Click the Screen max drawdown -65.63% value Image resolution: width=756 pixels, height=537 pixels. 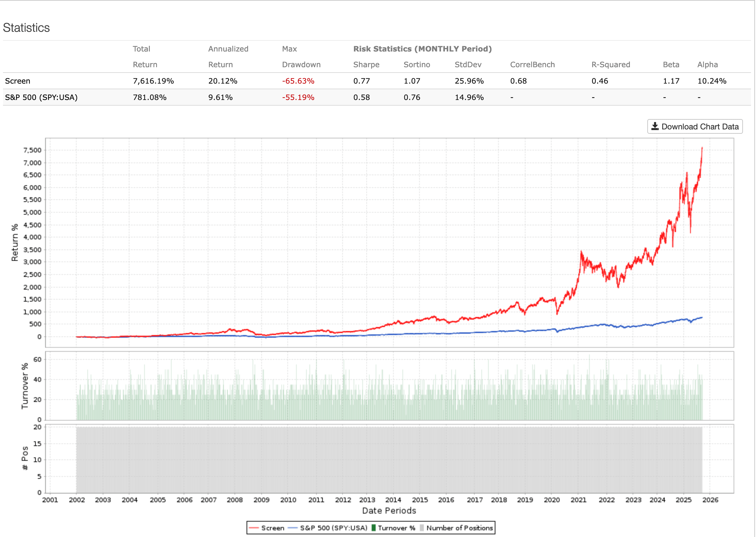point(298,81)
